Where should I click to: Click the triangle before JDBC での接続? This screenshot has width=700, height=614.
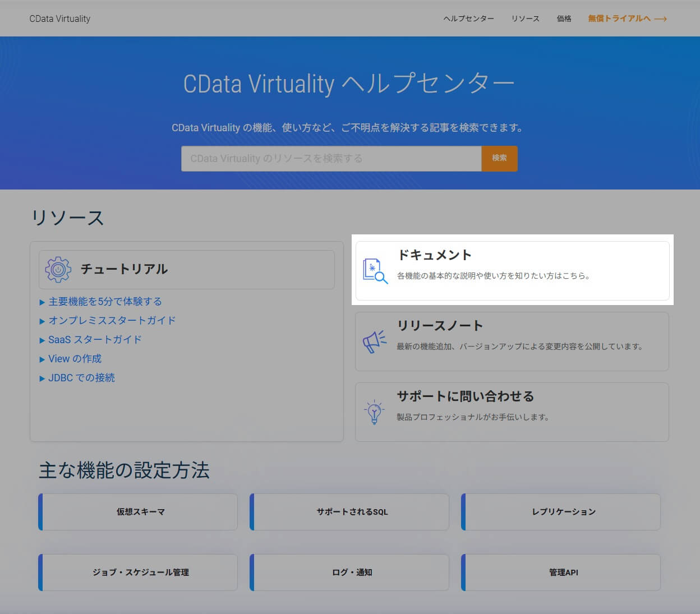[x=42, y=378]
